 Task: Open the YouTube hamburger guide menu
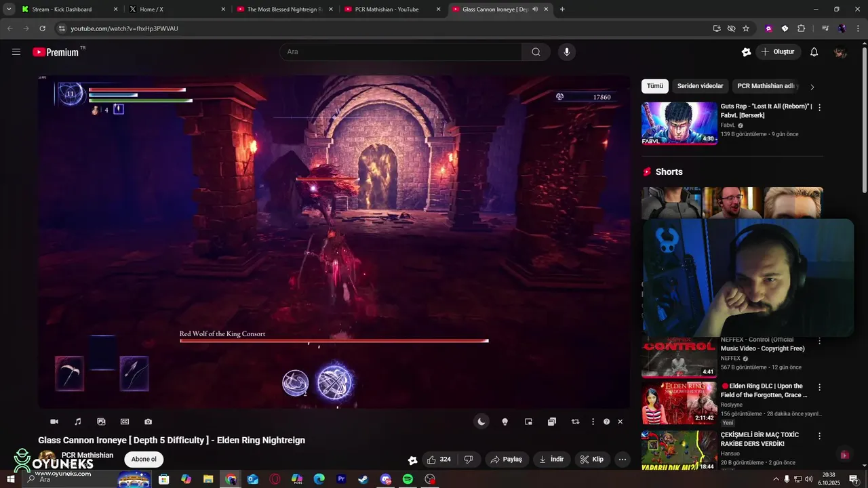point(16,52)
